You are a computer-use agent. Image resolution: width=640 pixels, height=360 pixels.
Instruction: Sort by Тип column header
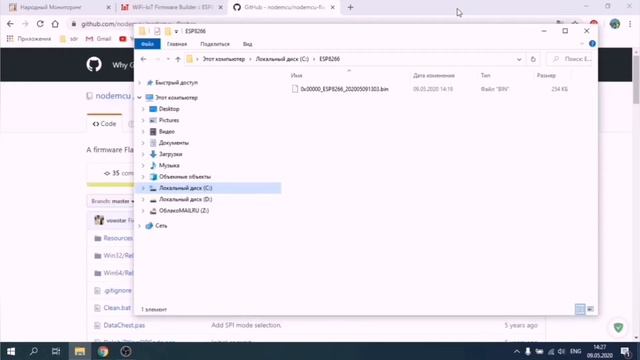click(x=485, y=76)
